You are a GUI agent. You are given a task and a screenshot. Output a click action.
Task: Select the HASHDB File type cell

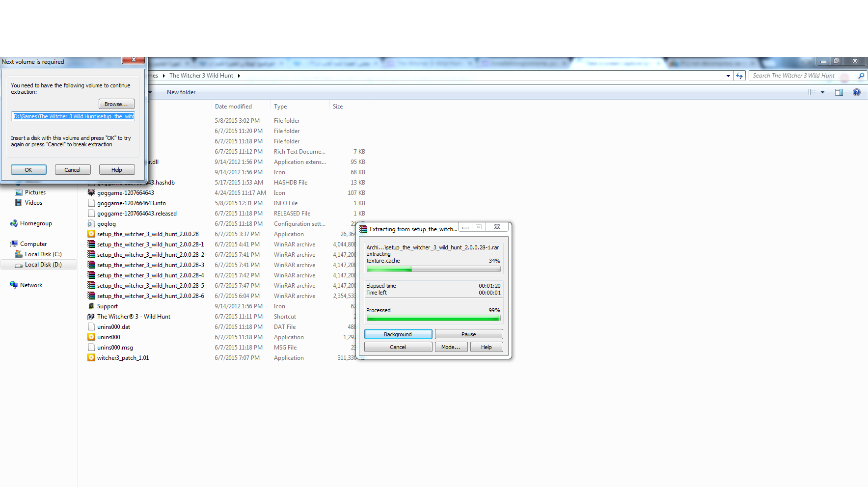(x=291, y=183)
